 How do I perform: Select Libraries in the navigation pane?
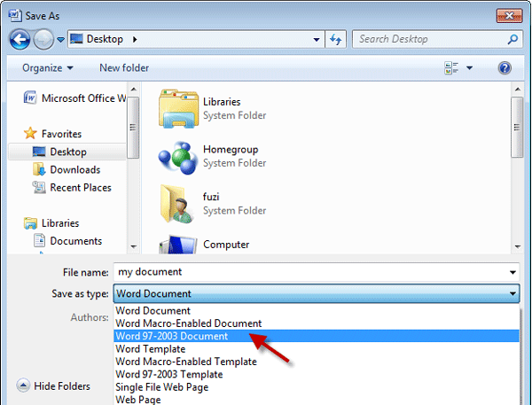pyautogui.click(x=51, y=222)
